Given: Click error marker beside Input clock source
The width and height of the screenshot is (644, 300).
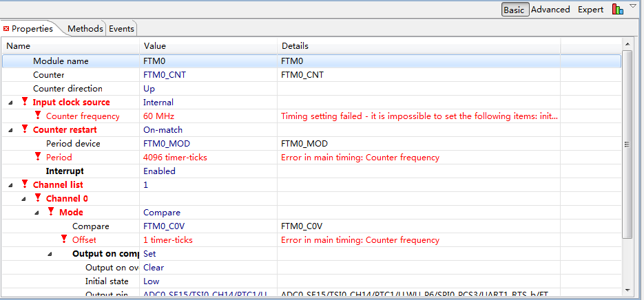Looking at the screenshot, I should pos(25,102).
